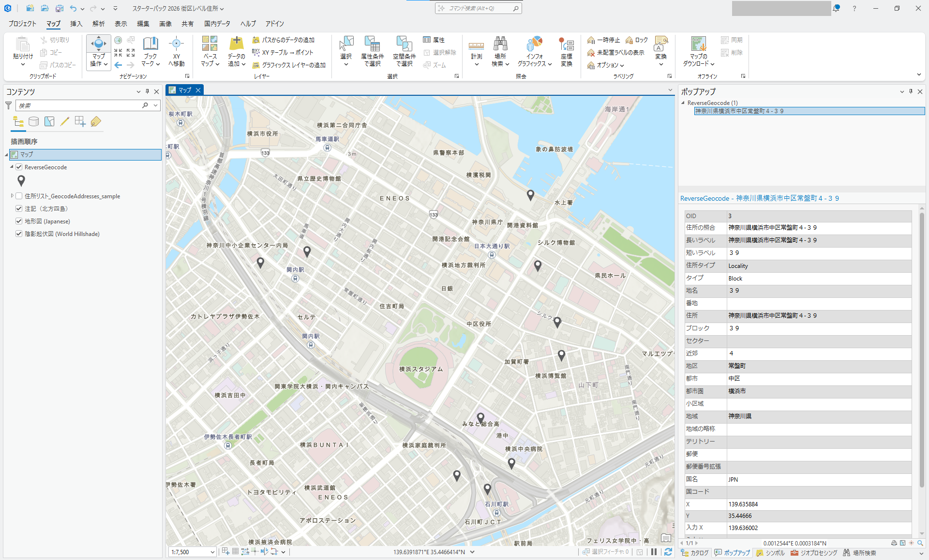Click the refresh icon in the map status bar

pos(668,552)
